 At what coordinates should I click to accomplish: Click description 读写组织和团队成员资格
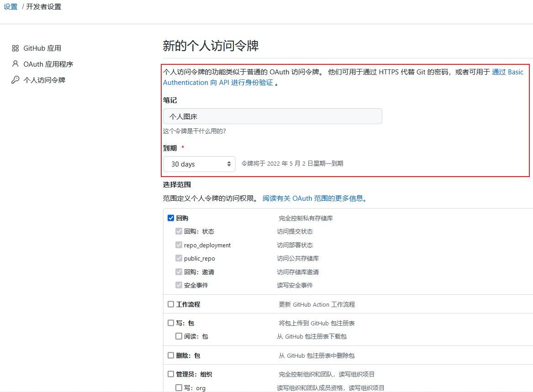tap(330, 388)
